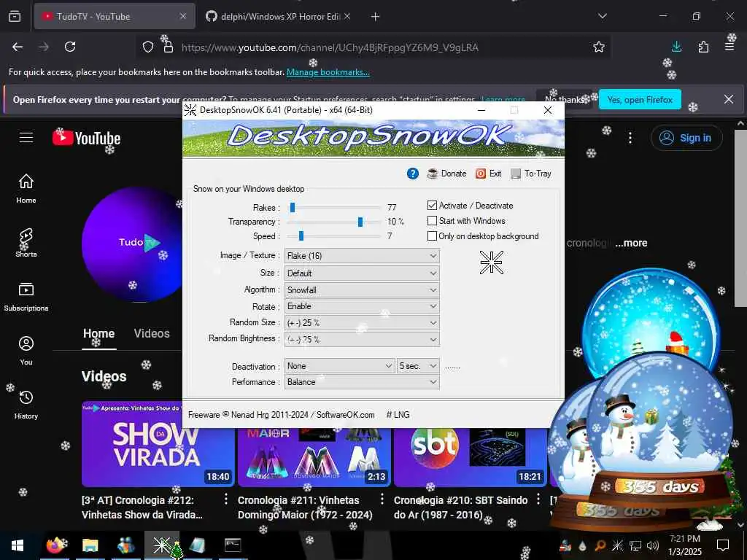This screenshot has height=560, width=747.
Task: Open the DesktopSnowOK help question-mark icon
Action: point(413,174)
